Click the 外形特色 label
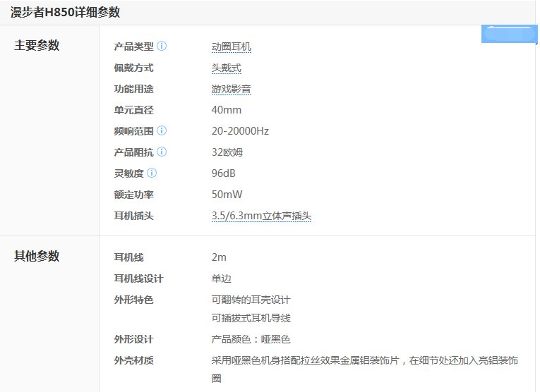Screen dimensions: 540x392 click(133, 300)
